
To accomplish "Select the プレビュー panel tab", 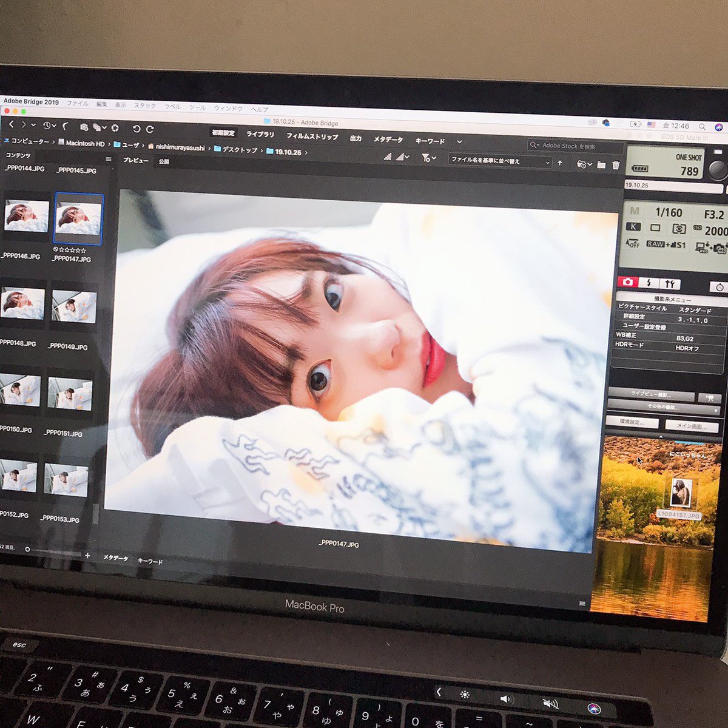I will 135,160.
